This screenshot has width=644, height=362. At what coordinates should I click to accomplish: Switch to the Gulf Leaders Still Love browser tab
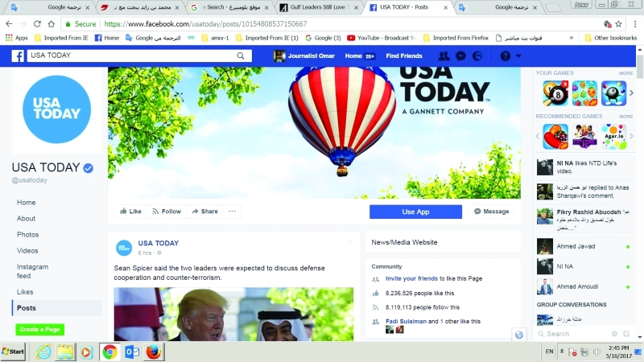pyautogui.click(x=319, y=7)
